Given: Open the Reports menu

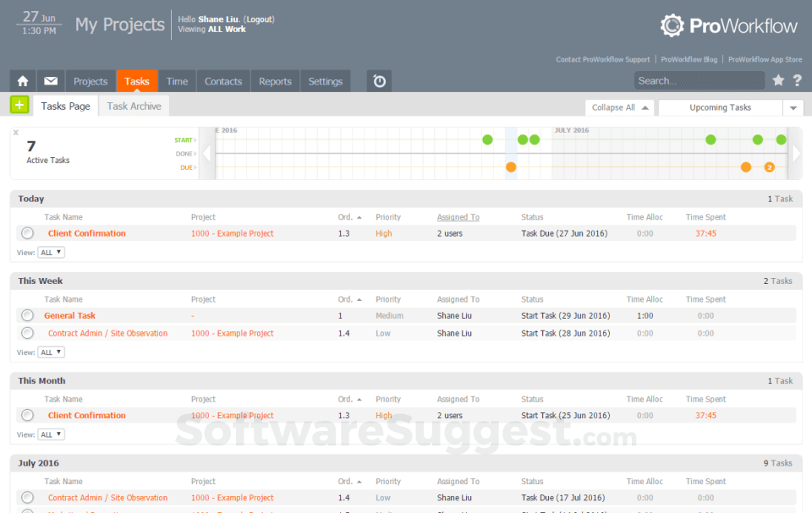Looking at the screenshot, I should (x=275, y=80).
